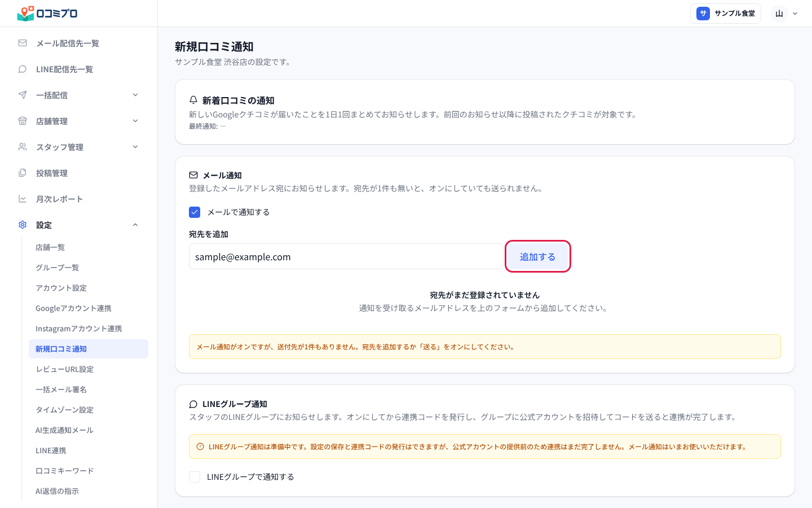The image size is (812, 508).
Task: Click the mail icon beside メール配信先一覧
Action: pyautogui.click(x=23, y=43)
